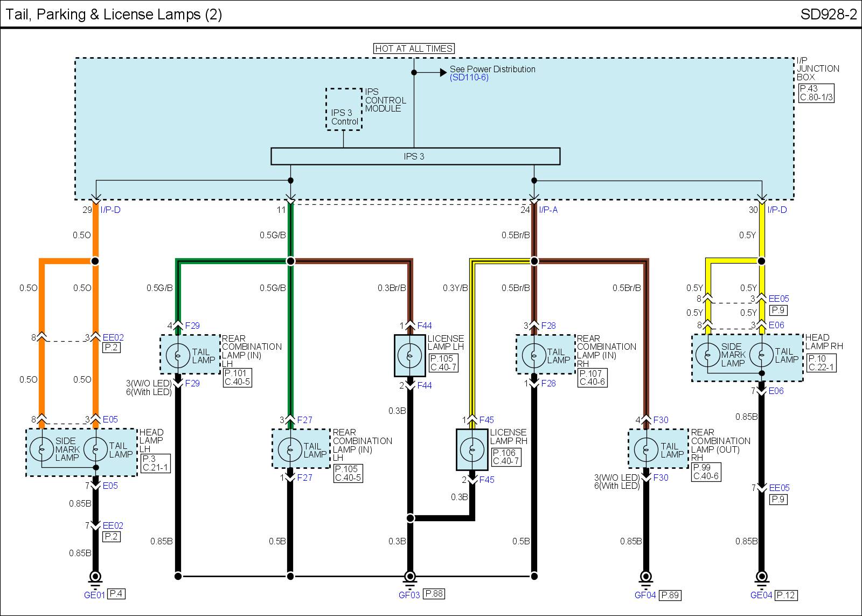The image size is (862, 616).
Task: Open the upper F29 connector link at pin 4
Action: click(x=192, y=326)
